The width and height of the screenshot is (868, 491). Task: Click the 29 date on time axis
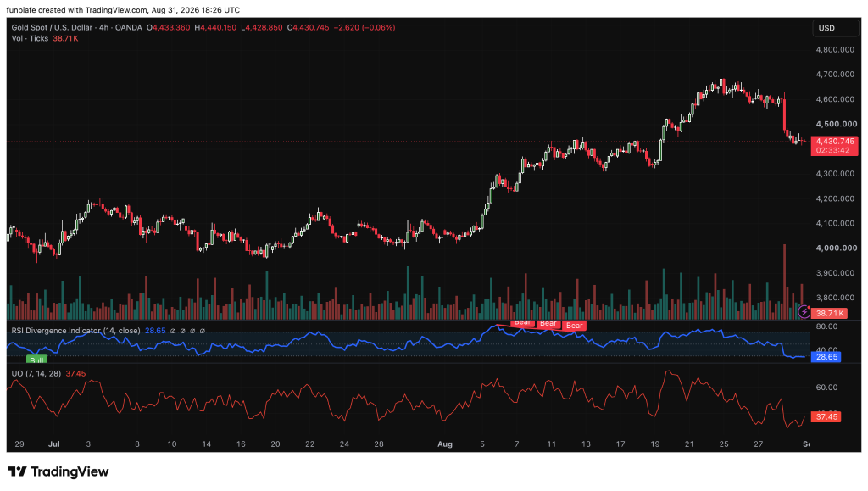(x=19, y=444)
